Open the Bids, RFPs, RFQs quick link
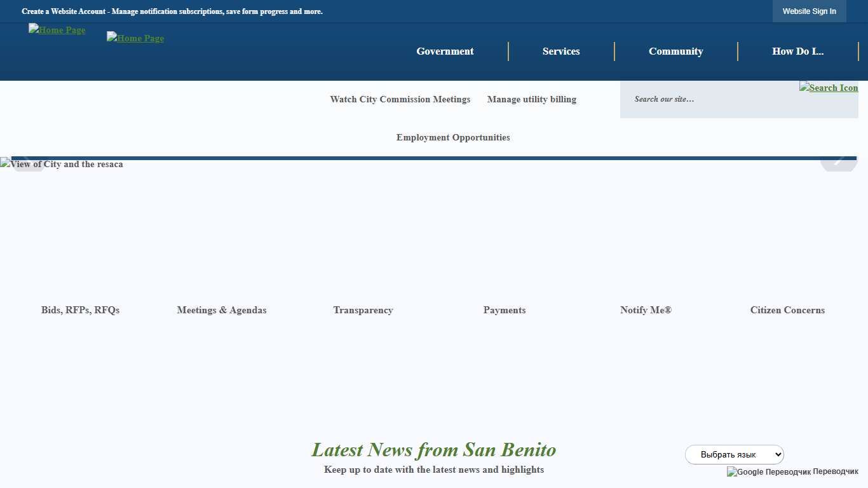 [80, 310]
